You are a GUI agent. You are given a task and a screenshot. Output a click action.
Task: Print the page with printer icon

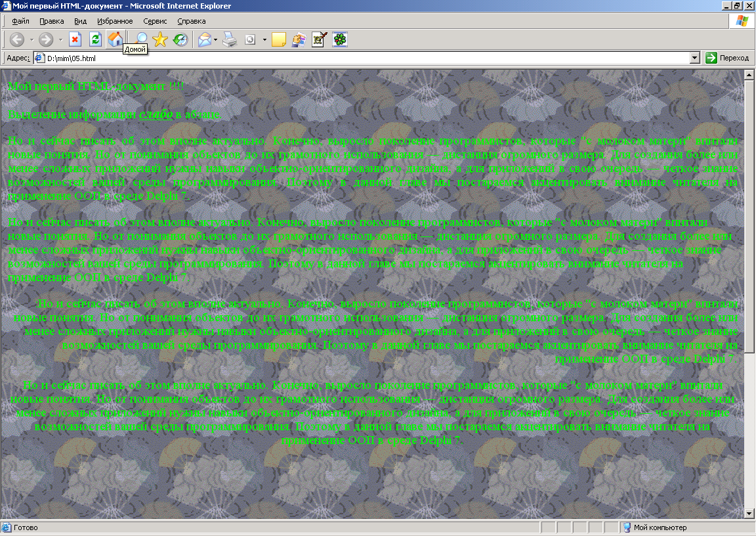click(x=230, y=39)
